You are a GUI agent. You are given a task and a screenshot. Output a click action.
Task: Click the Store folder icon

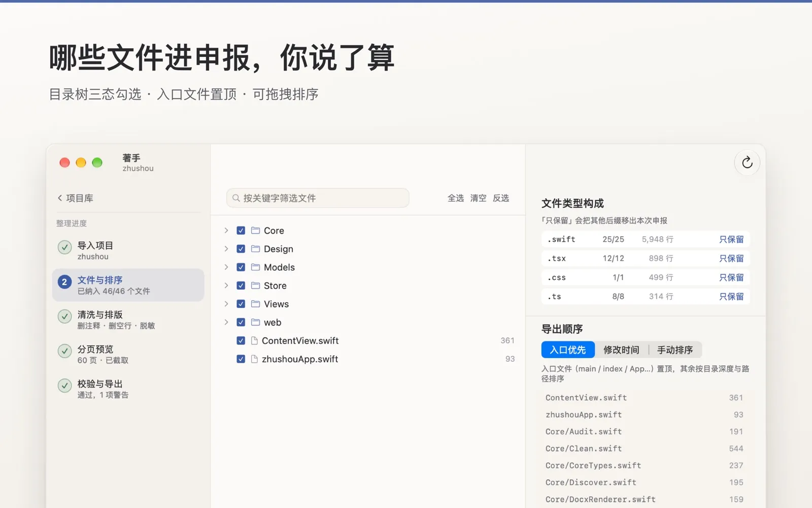coord(255,285)
